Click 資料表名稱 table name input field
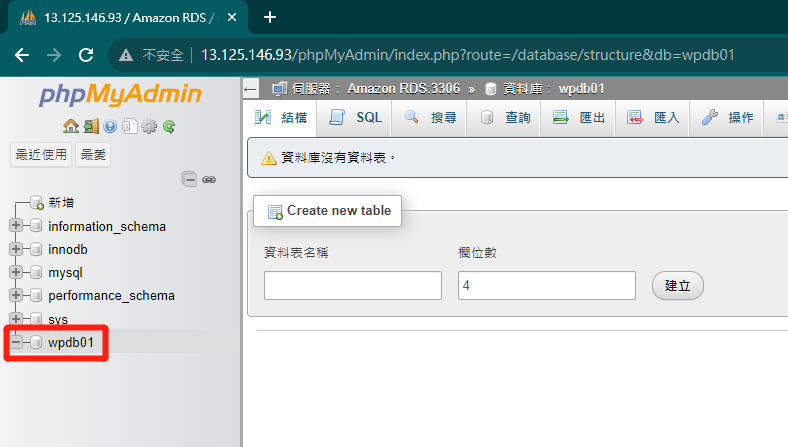Image resolution: width=788 pixels, height=447 pixels. pos(353,286)
